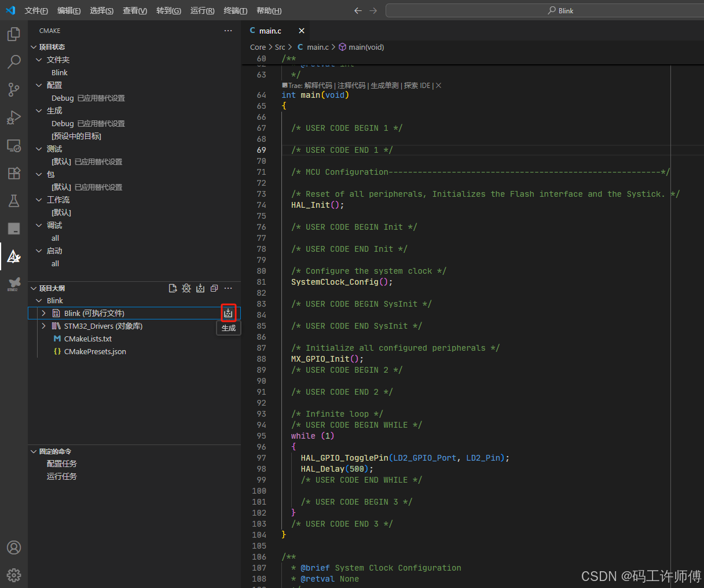
Task: Collapse the 配置 node
Action: coord(39,85)
